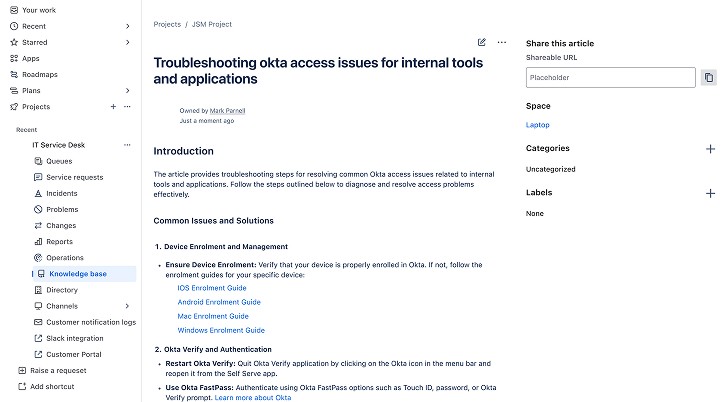The image size is (725, 402).
Task: Open the IT Service Desk project
Action: [59, 145]
